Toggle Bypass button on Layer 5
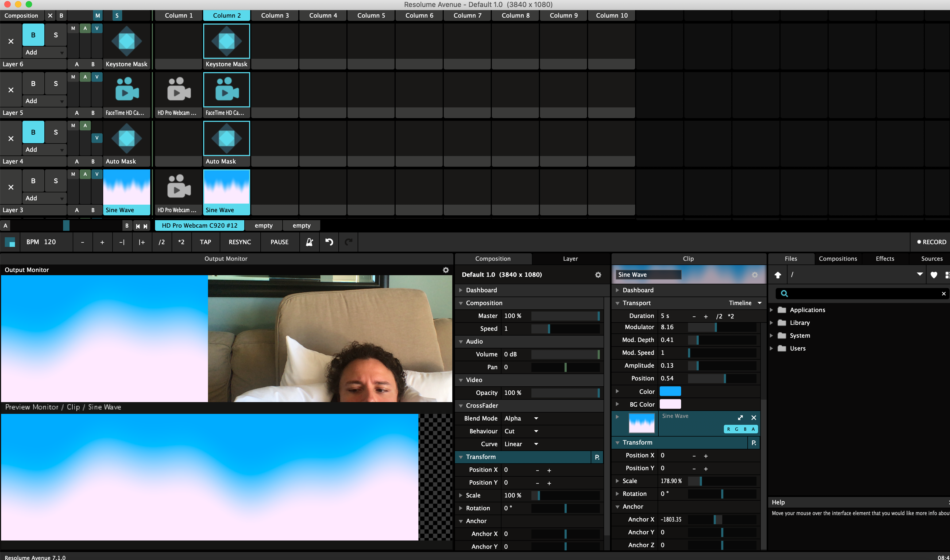Image resolution: width=950 pixels, height=560 pixels. click(33, 83)
